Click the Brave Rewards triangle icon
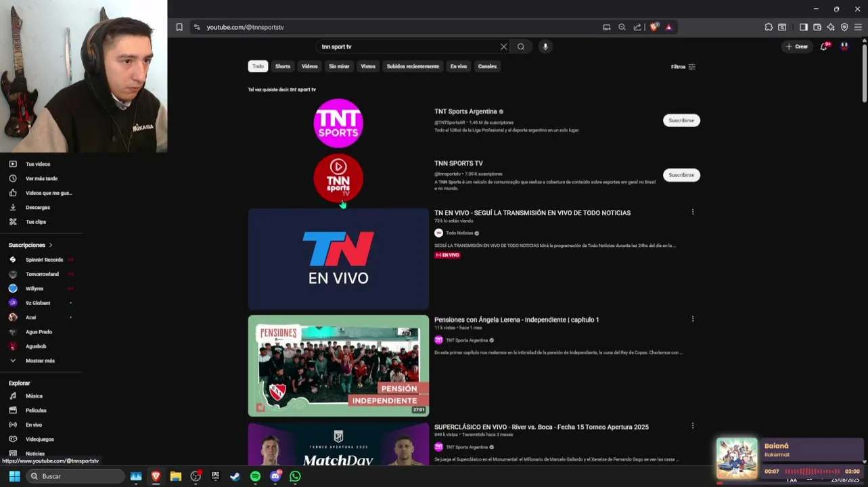Screen dimensions: 868x487 (x=668, y=27)
